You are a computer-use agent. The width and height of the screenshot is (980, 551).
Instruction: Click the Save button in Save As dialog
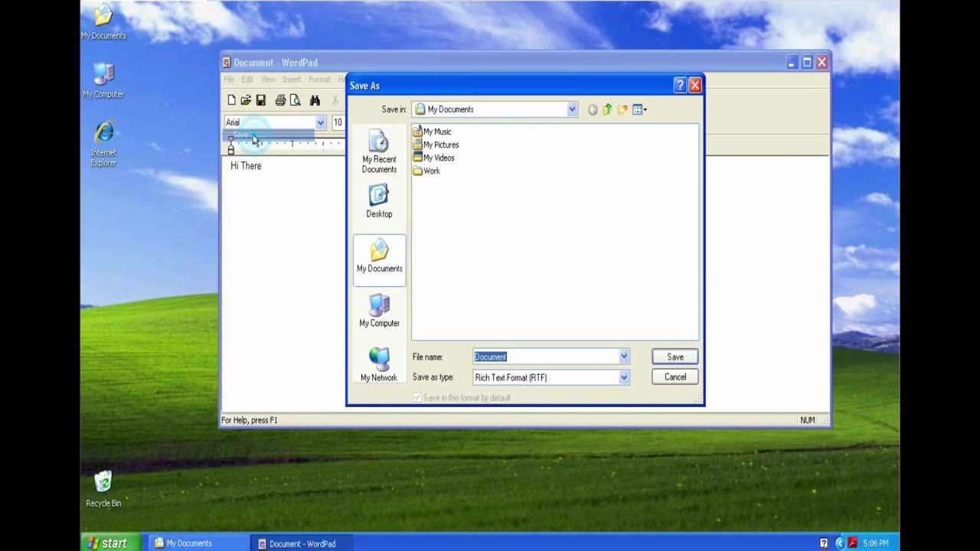(675, 357)
